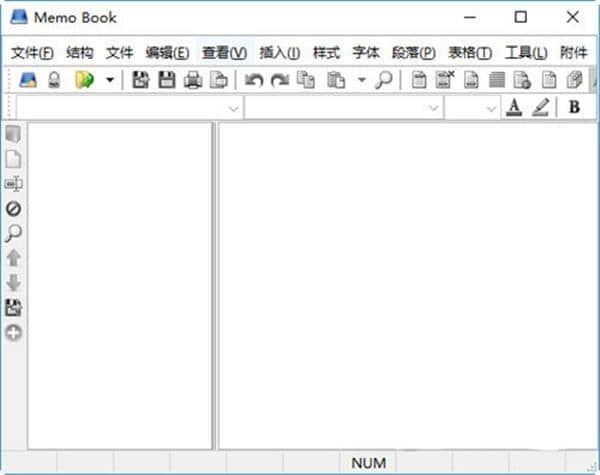Open the 工具(L) menu
The width and height of the screenshot is (600, 475).
[x=526, y=53]
